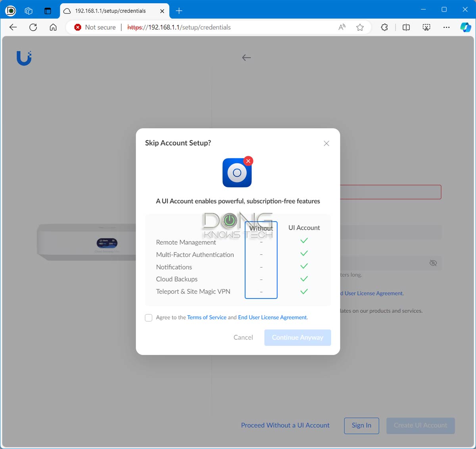The width and height of the screenshot is (476, 449).
Task: Close the Skip Account Setup dialog
Action: 326,143
